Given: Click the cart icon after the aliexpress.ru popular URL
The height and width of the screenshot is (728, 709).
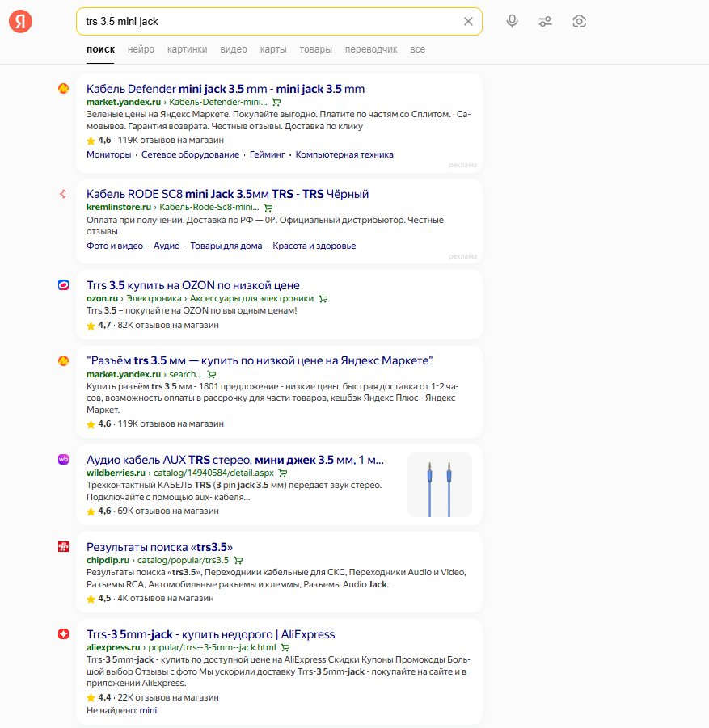Looking at the screenshot, I should coord(285,648).
